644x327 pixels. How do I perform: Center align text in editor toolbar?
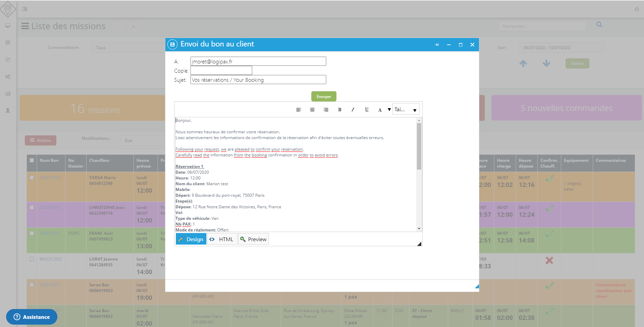pos(312,110)
